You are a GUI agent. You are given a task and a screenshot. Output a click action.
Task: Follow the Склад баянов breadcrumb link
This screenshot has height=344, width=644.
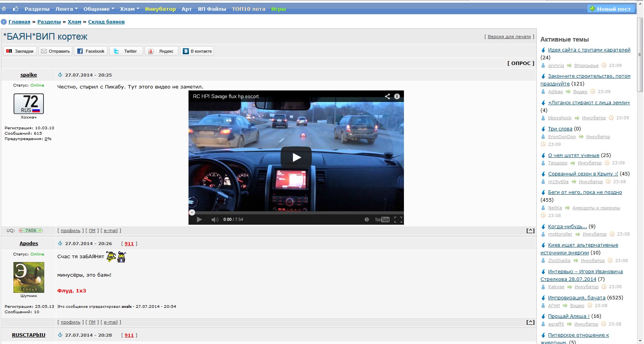tap(106, 22)
